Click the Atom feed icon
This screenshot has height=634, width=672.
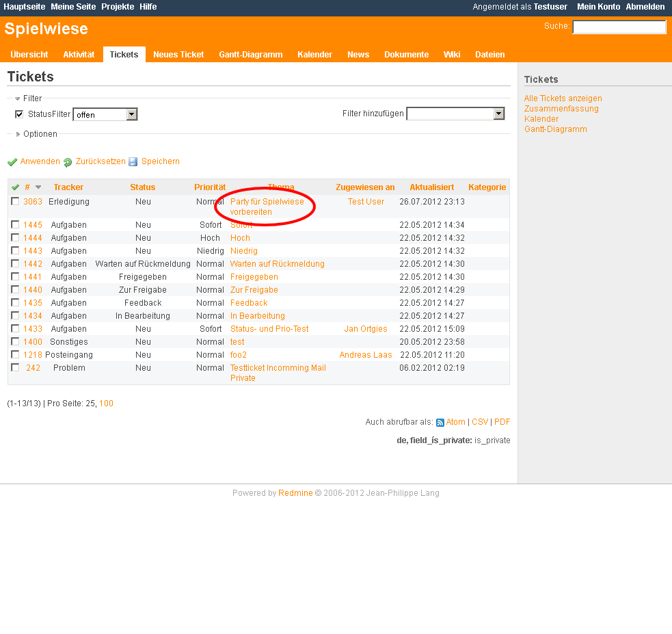coord(440,423)
